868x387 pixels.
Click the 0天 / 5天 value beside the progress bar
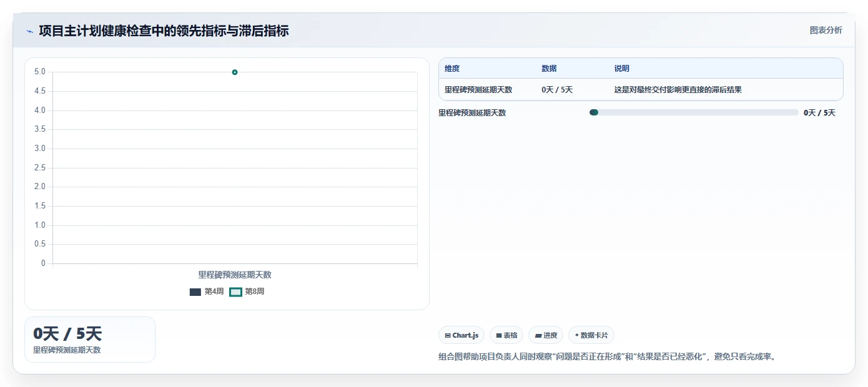(x=819, y=113)
